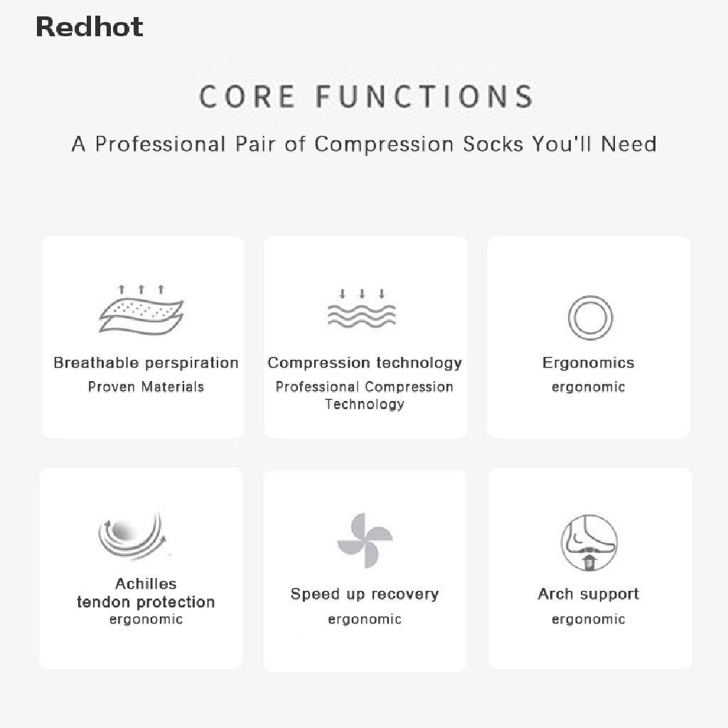Click the Arch support label
Image resolution: width=728 pixels, height=728 pixels.
tap(588, 594)
